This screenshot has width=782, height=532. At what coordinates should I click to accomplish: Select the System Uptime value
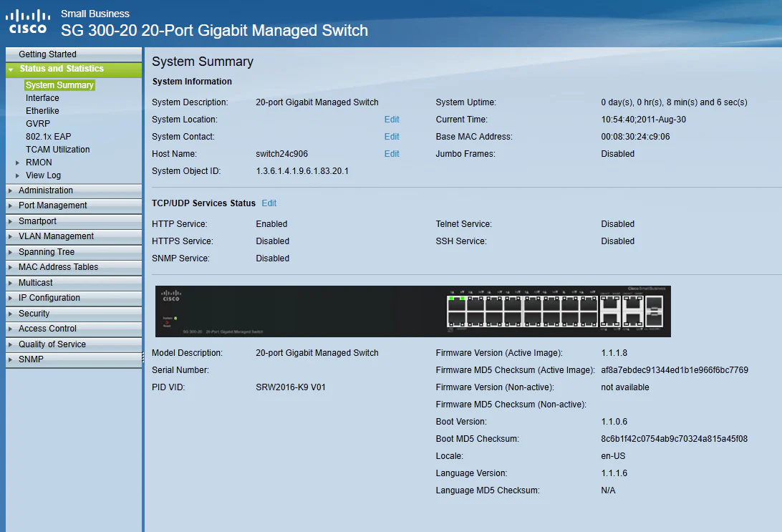pyautogui.click(x=674, y=102)
